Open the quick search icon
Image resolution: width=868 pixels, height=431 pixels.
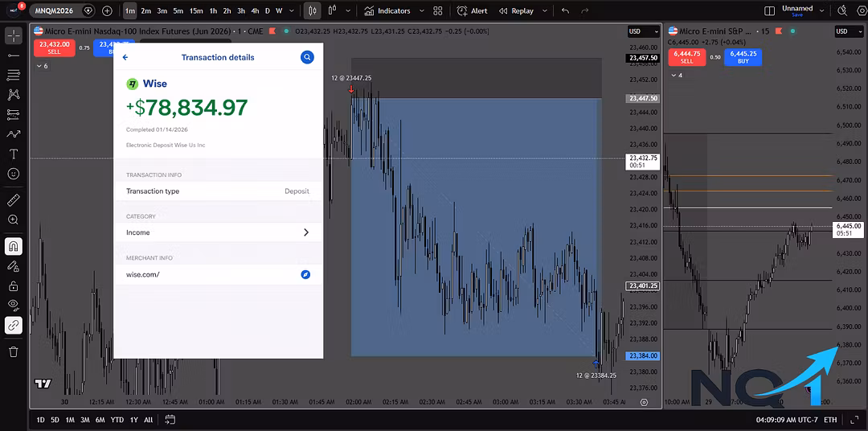[842, 10]
